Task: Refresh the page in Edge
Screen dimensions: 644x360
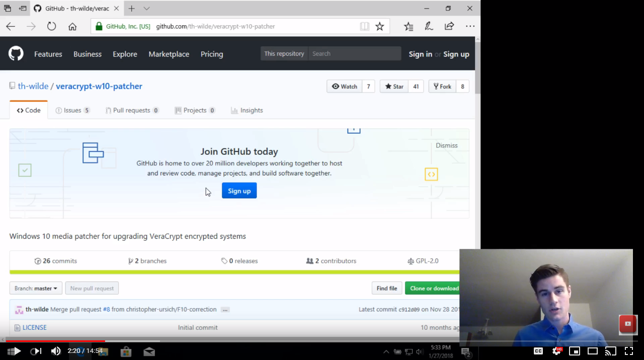Action: pyautogui.click(x=51, y=26)
